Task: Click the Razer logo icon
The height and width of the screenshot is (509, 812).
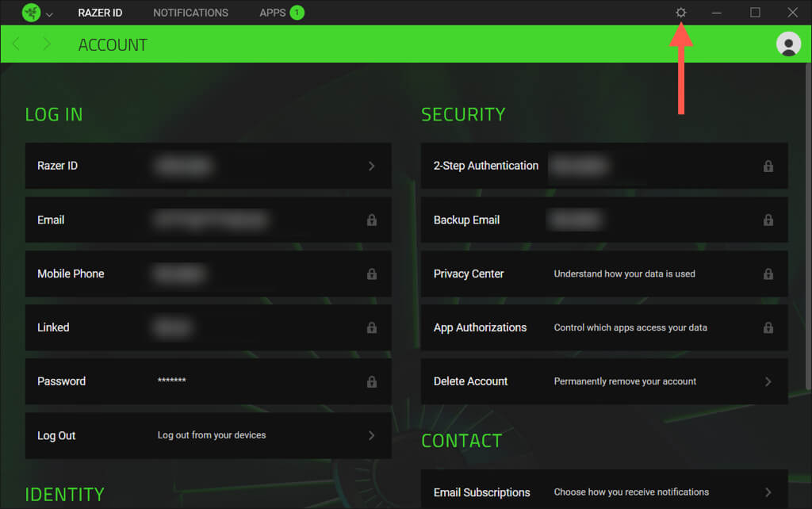Action: 31,13
